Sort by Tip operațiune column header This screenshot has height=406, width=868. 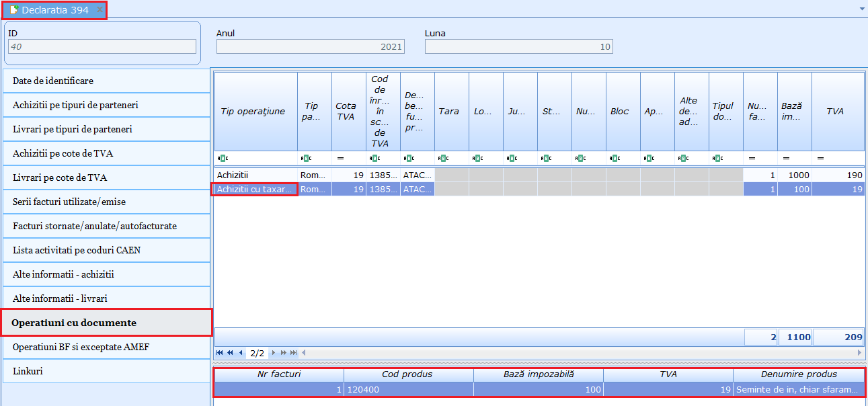click(256, 112)
